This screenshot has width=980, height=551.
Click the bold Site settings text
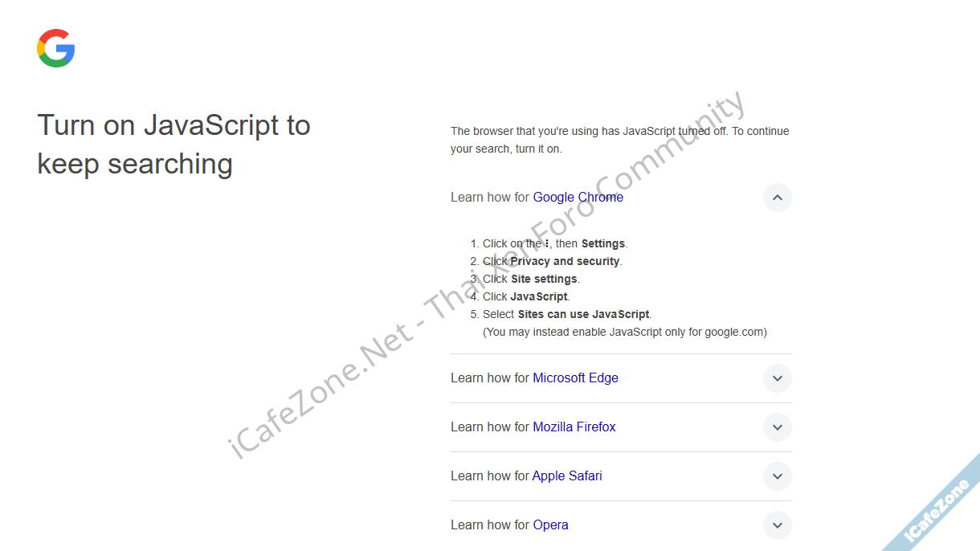point(544,279)
